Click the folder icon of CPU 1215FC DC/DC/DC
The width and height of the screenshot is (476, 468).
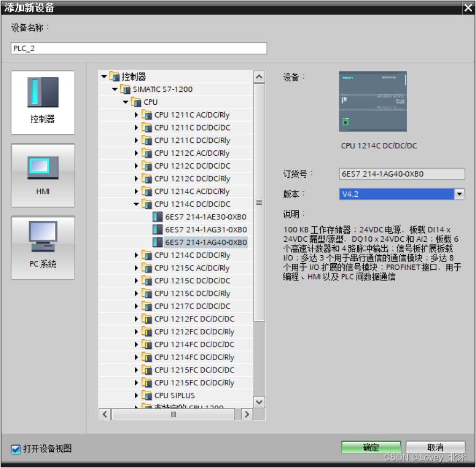coord(147,370)
